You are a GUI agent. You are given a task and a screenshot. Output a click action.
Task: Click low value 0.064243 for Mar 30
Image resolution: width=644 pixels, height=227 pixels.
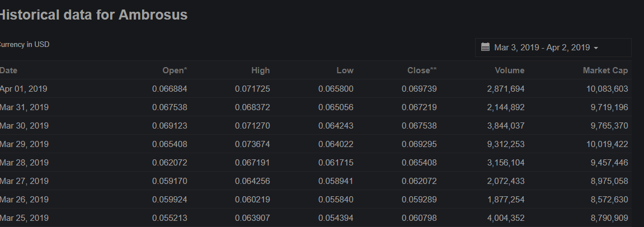[x=336, y=126]
